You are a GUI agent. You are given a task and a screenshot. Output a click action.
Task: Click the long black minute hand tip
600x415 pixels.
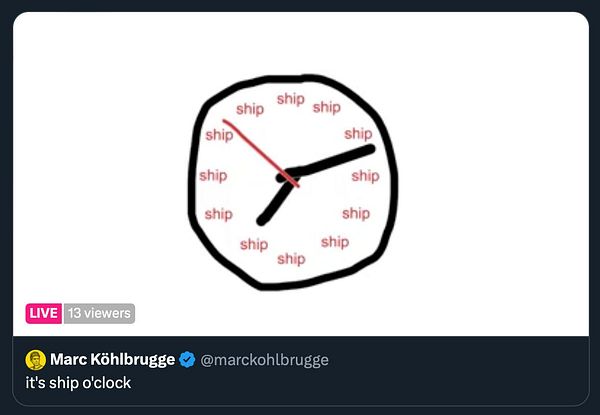[369, 150]
